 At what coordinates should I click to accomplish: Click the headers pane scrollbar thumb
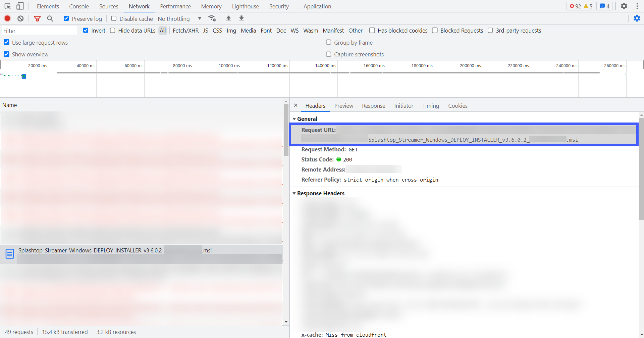click(641, 168)
